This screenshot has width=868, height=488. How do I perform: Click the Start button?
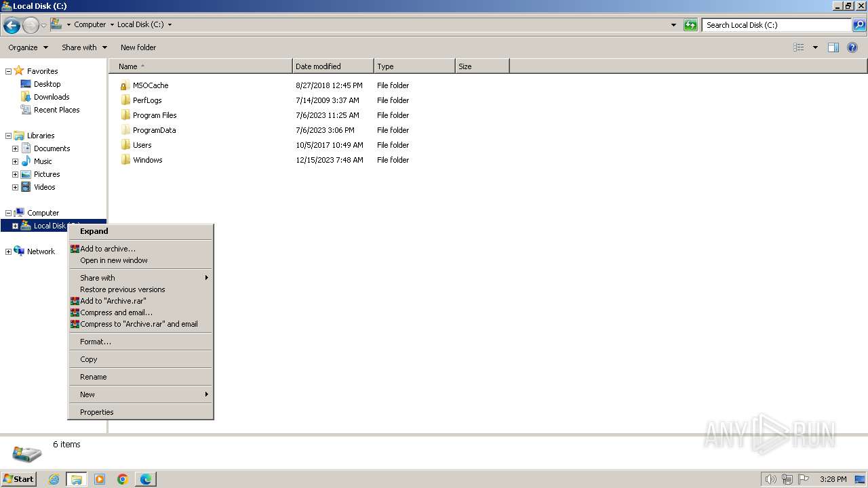point(19,479)
